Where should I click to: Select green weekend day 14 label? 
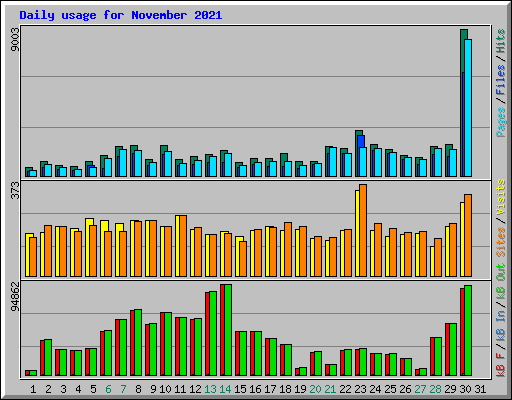(x=225, y=389)
